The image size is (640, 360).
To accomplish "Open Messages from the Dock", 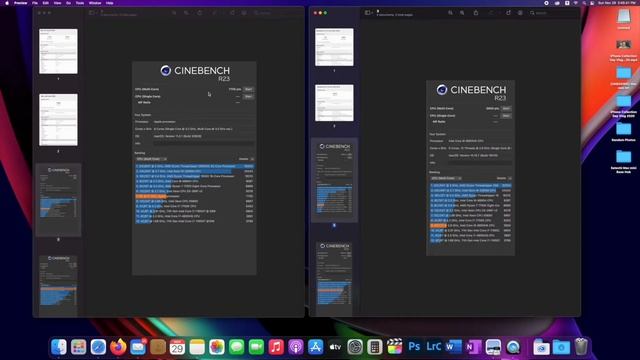I will click(236, 347).
